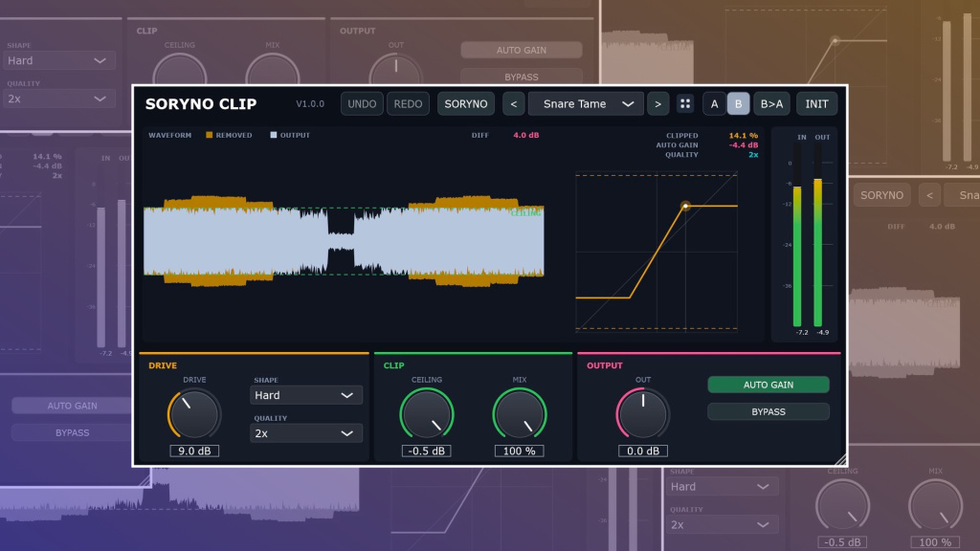Click the REDO button
The height and width of the screenshot is (551, 980).
coord(408,103)
